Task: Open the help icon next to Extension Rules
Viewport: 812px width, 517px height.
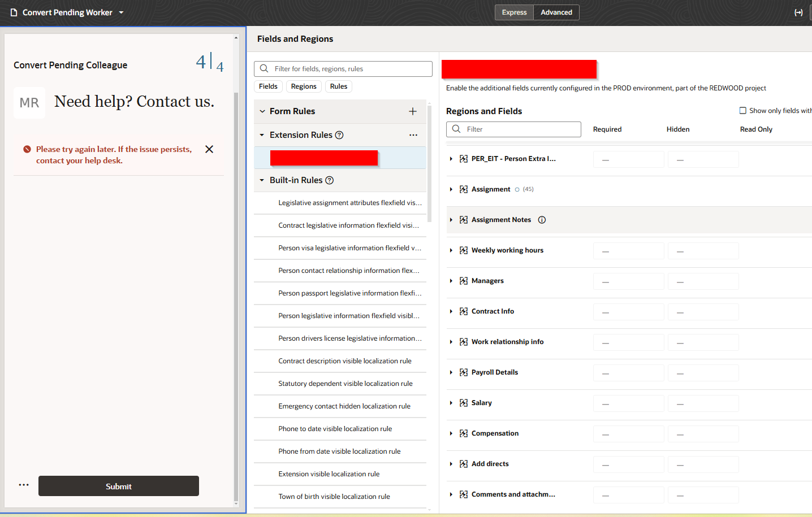Action: (339, 135)
